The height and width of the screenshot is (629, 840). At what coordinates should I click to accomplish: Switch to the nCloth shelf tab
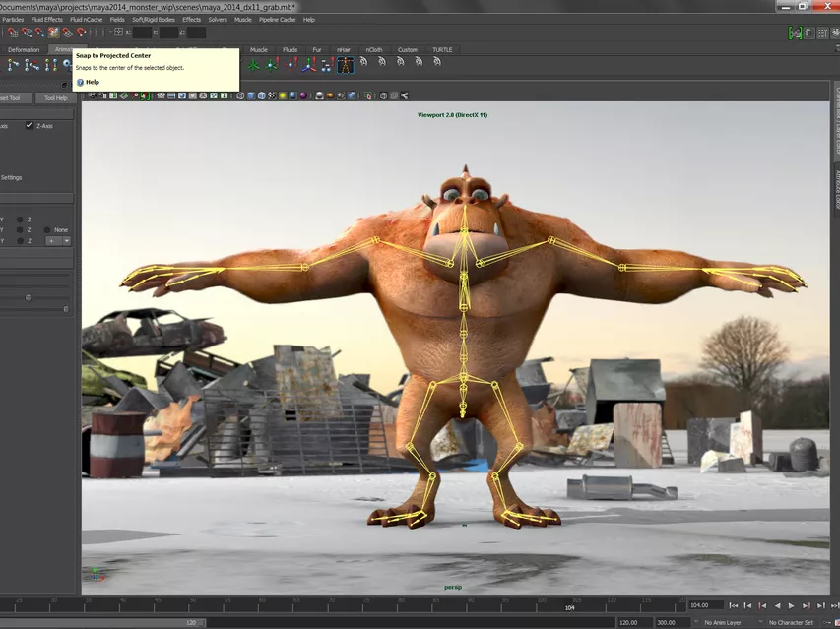[x=374, y=50]
